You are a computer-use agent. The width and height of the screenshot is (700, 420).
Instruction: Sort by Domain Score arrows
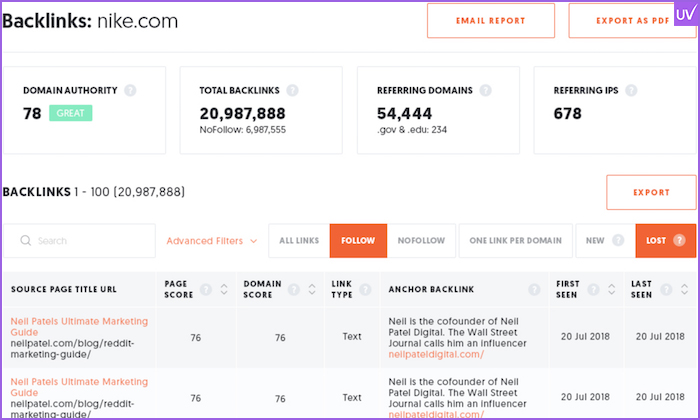312,289
